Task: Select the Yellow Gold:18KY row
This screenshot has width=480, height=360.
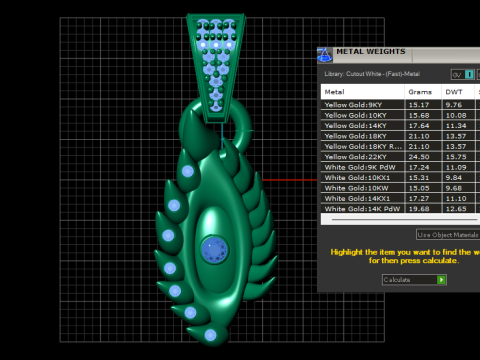Action: tap(400, 136)
